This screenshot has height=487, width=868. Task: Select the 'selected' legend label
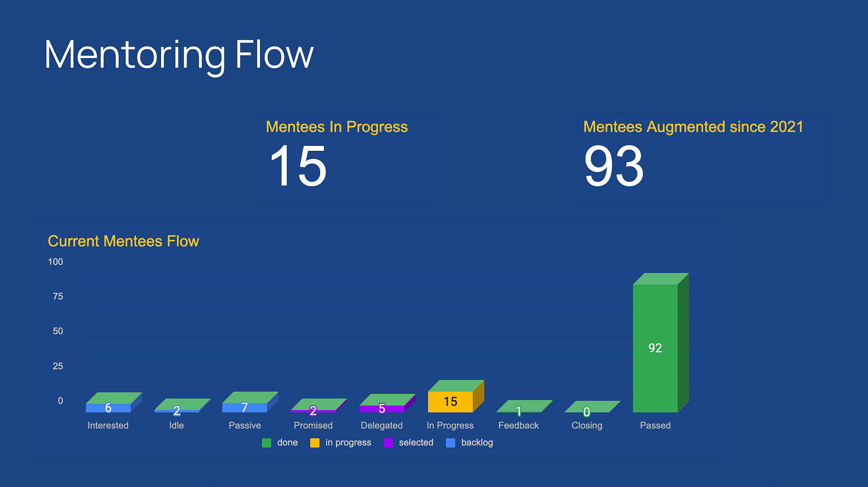416,443
